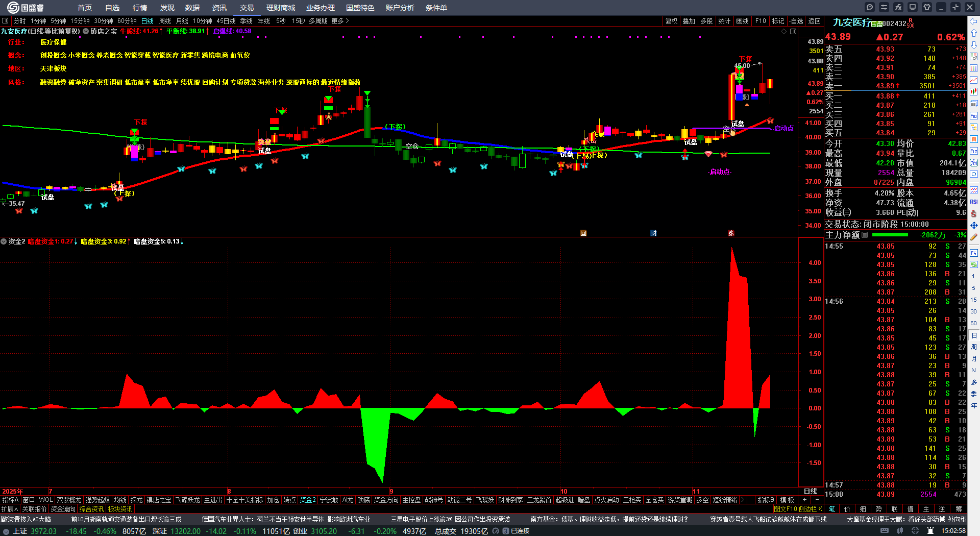Switch period to 周 in right sidebar
Viewport: 980px width, 536px height.
pos(974,347)
